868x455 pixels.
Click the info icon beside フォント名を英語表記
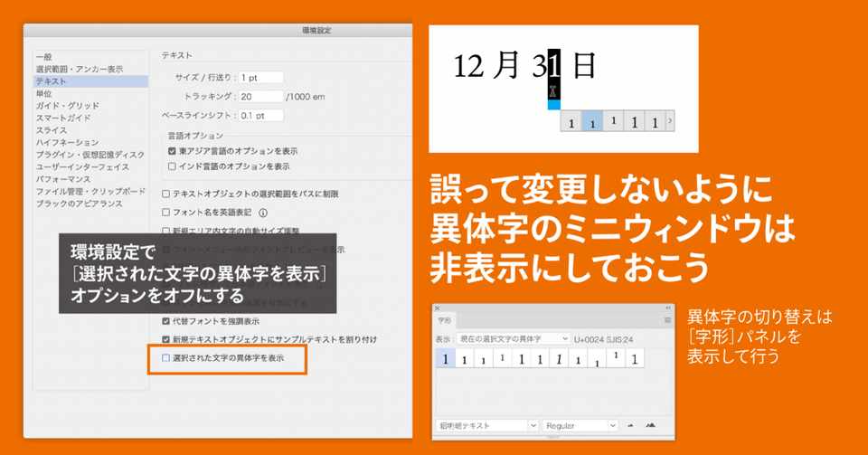(263, 213)
